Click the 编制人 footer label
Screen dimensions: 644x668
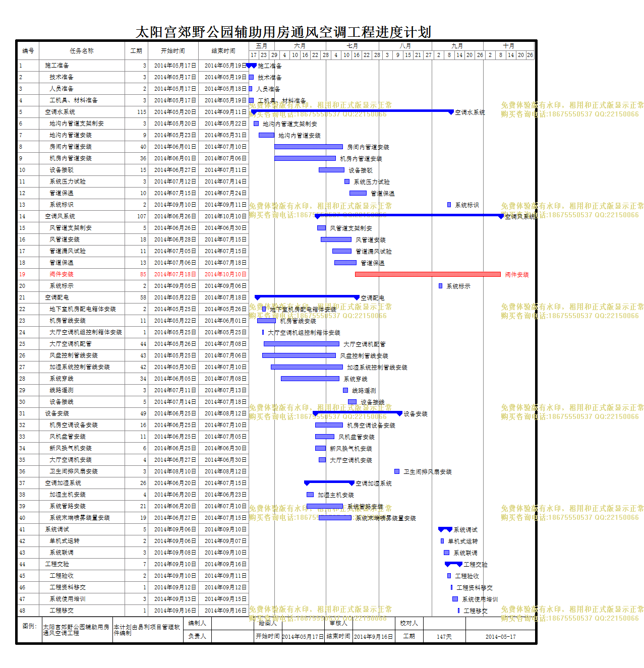(x=197, y=623)
